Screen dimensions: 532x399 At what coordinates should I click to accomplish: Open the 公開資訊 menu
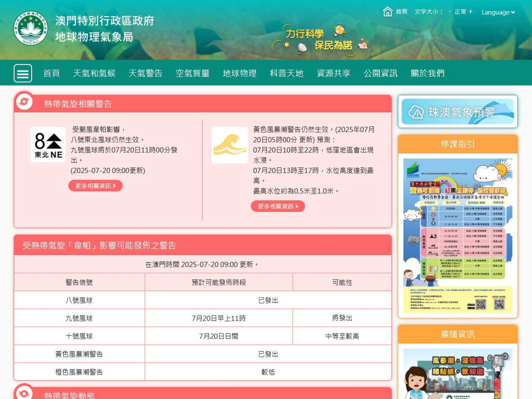tap(381, 73)
